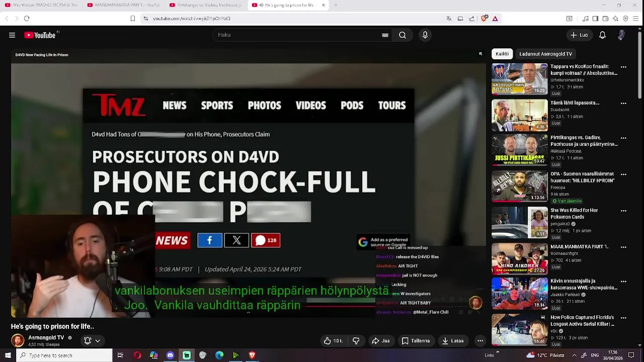Open the on-screen keyboard in the search box
The image size is (644, 362).
(x=385, y=35)
